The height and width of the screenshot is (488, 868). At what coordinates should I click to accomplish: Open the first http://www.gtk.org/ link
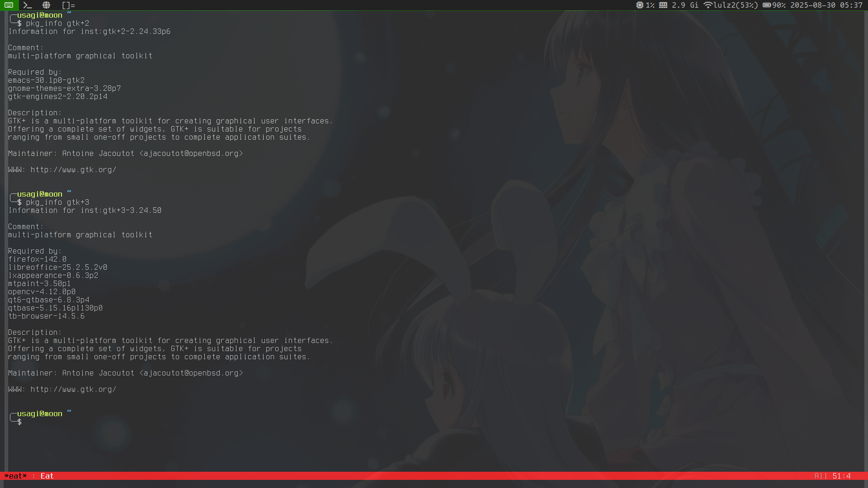coord(73,170)
